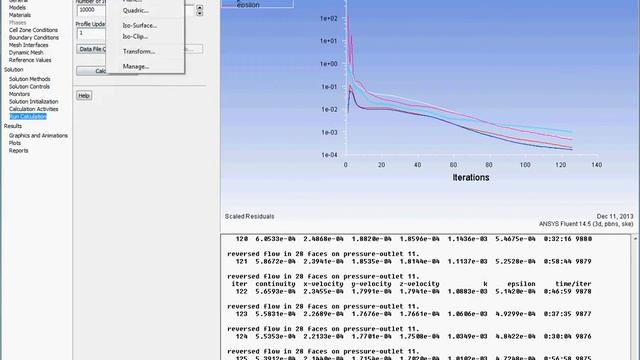Click the iteration 122 row in the console
The image size is (640, 360).
(x=413, y=291)
